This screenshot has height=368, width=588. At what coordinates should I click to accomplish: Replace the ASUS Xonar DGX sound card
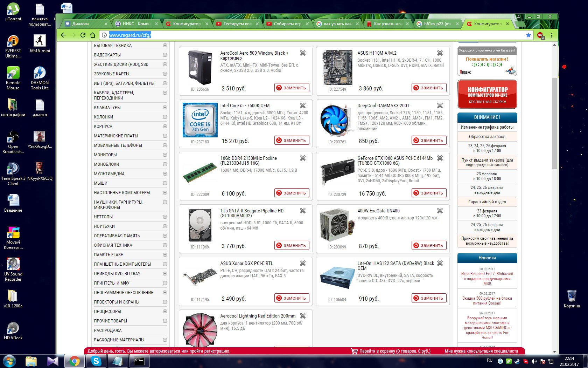292,298
